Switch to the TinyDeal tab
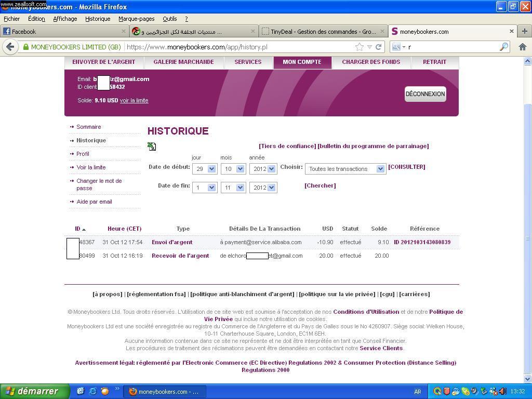The width and height of the screenshot is (532, 399). coord(323,31)
